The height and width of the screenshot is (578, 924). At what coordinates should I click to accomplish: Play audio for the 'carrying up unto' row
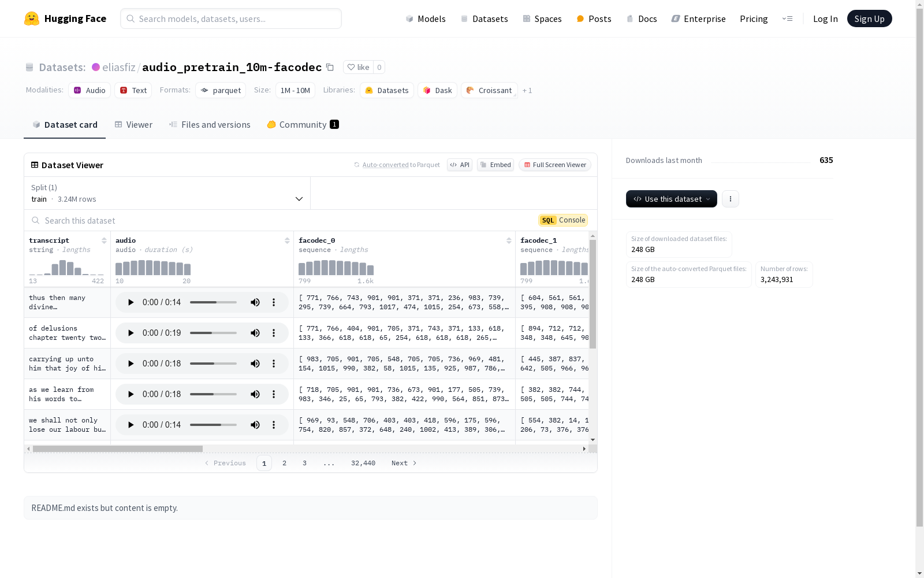coord(131,364)
